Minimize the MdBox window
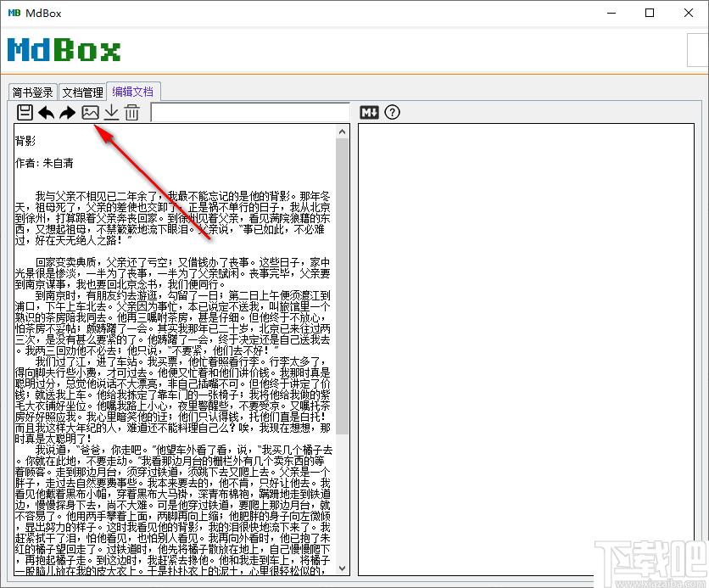The height and width of the screenshot is (588, 709). 611,13
